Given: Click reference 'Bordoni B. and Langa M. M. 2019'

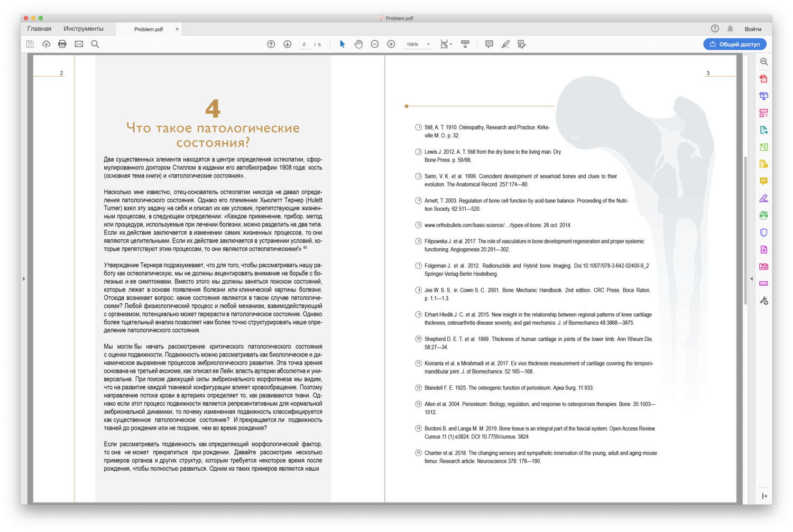Looking at the screenshot, I should point(540,433).
